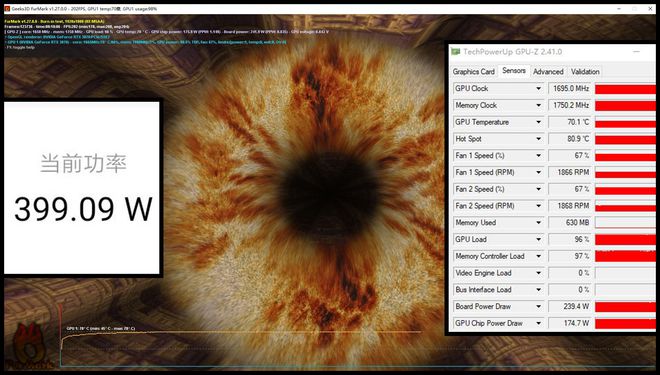Click the GPU Clock 1695.0 MHz value field
The image size is (660, 375).
pyautogui.click(x=570, y=88)
